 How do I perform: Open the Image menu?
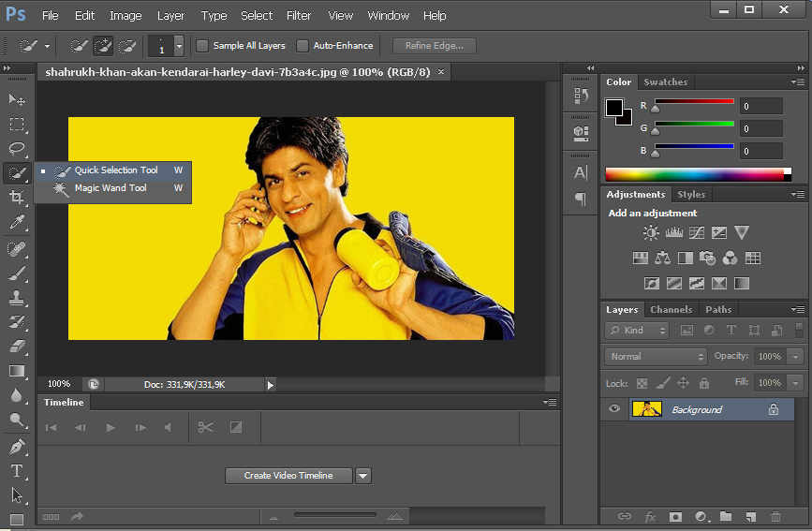click(125, 16)
